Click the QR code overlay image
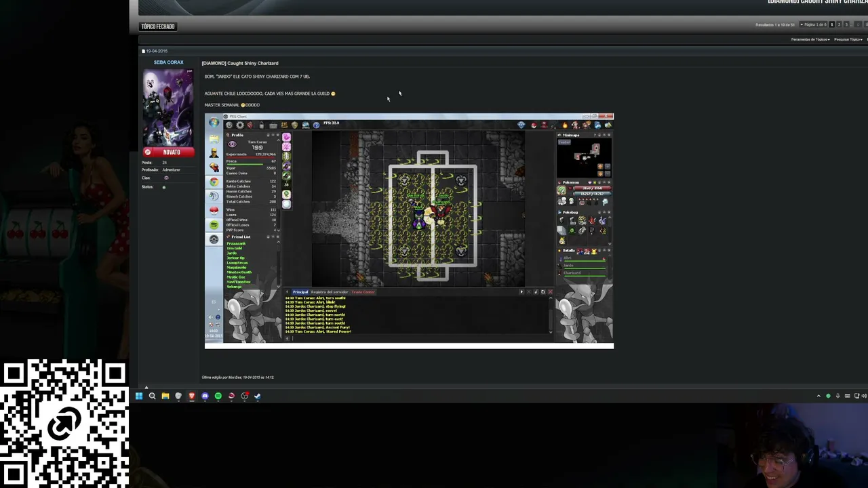This screenshot has height=488, width=868. click(x=64, y=424)
